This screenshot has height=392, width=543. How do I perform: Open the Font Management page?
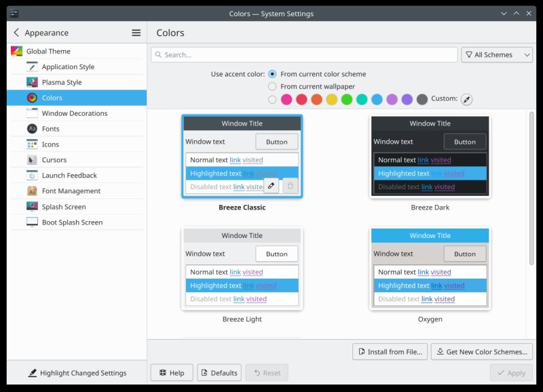pos(71,191)
